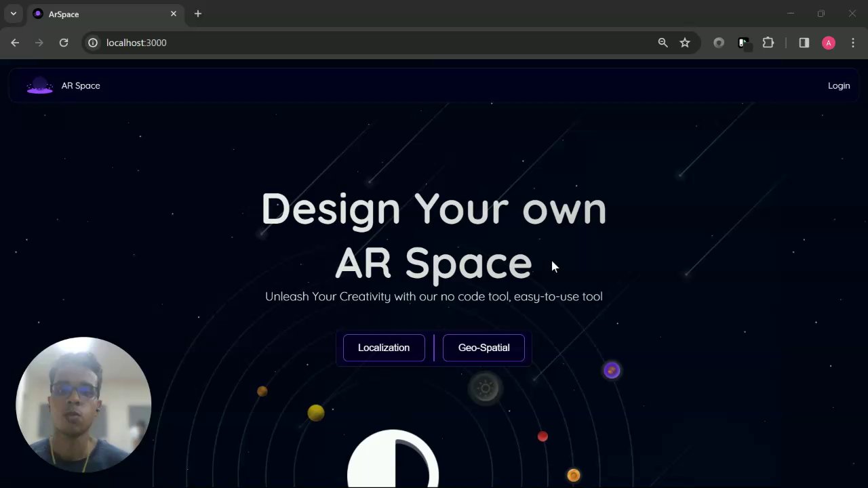Screen dimensions: 868x488
Task: Bookmark this page with star icon
Action: [x=685, y=43]
